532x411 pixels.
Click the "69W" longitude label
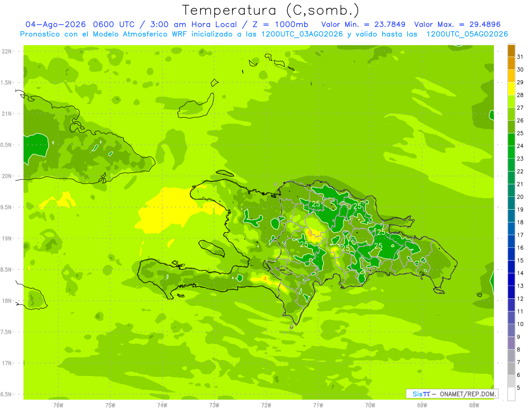pyautogui.click(x=422, y=405)
